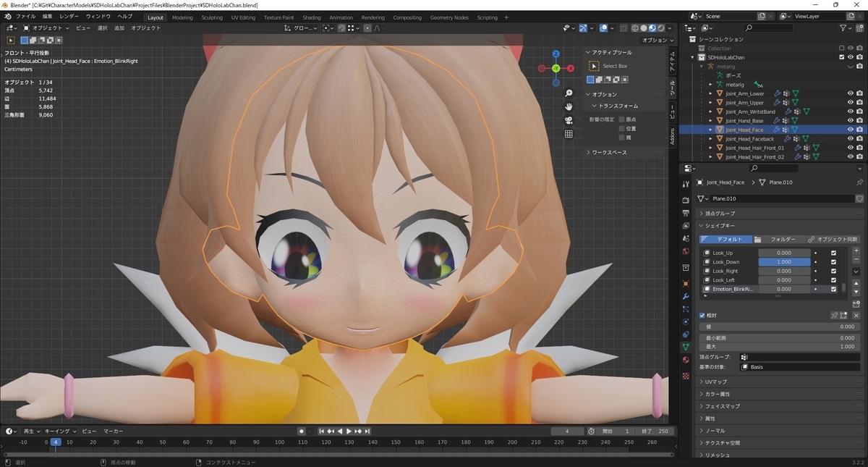This screenshot has height=467, width=868.
Task: Select wireframe viewport shading mode
Action: click(x=635, y=28)
